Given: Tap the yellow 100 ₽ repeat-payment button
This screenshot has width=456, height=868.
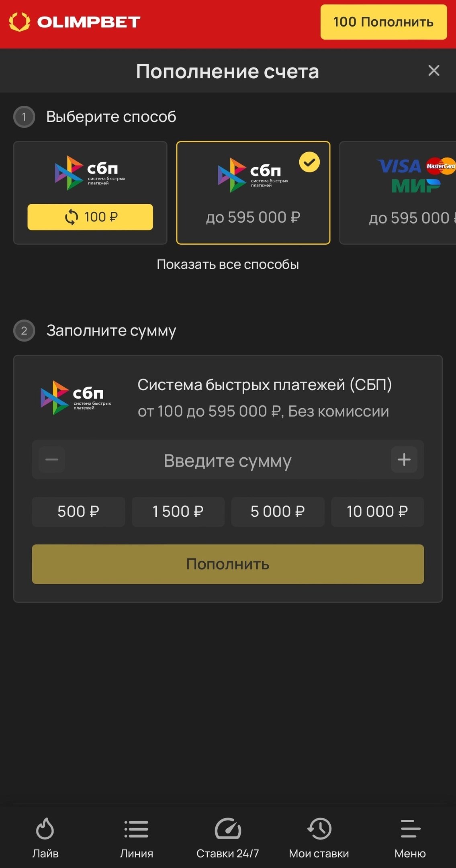Looking at the screenshot, I should [90, 217].
